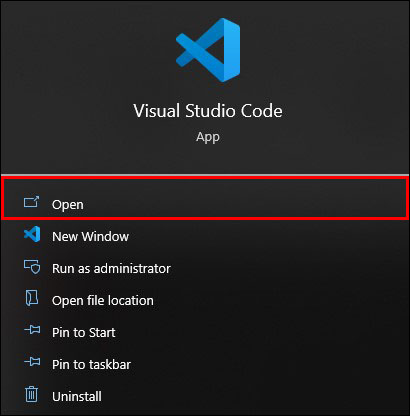Click the pin icon next to Pin to taskbar
410x416 pixels.
pyautogui.click(x=32, y=362)
